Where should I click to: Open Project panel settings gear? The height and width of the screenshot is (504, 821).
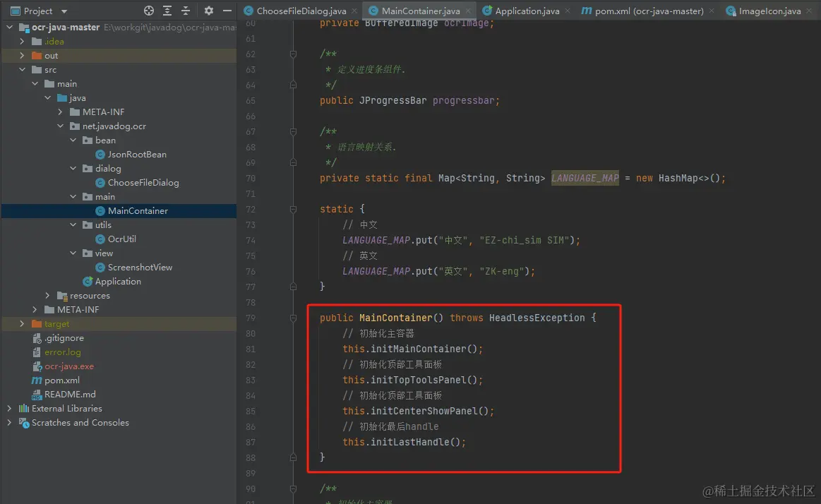[x=208, y=11]
